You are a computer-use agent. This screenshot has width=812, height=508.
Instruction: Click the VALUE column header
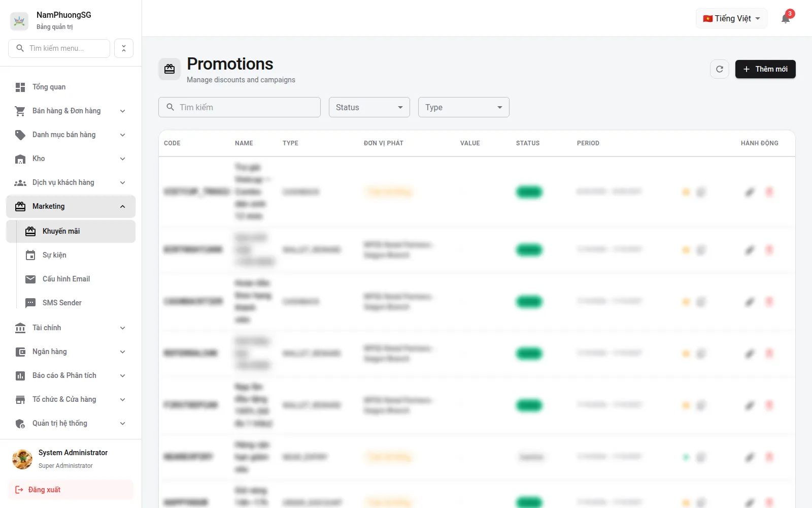[470, 143]
